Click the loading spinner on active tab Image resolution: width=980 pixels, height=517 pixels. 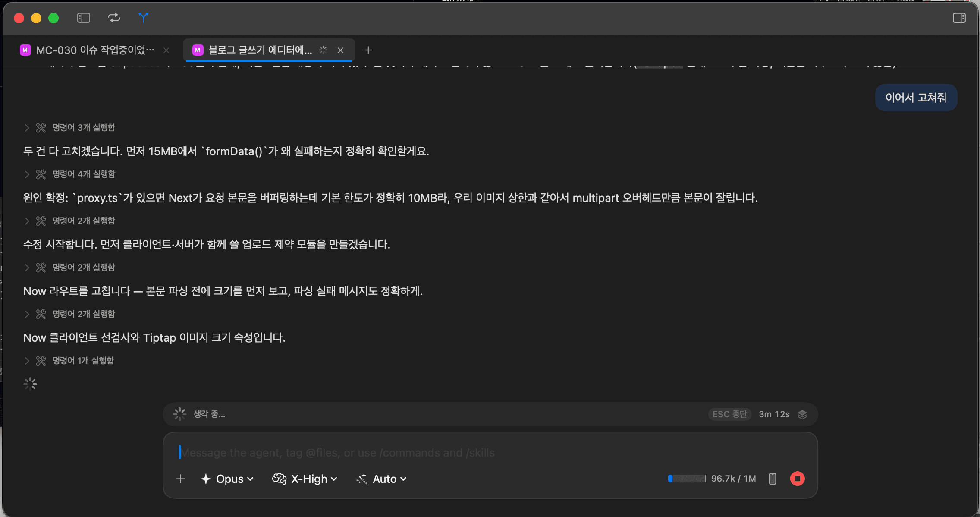(x=323, y=50)
